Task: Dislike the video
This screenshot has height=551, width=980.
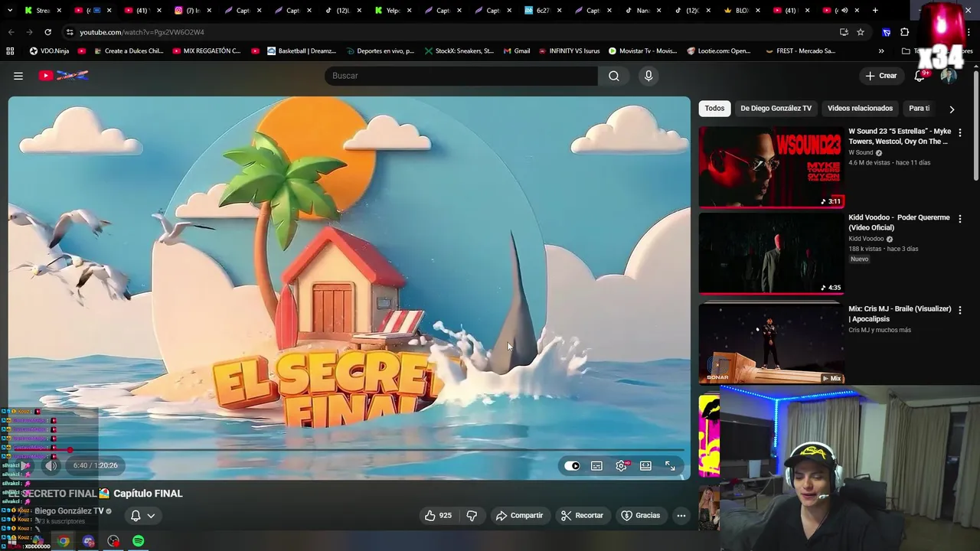Action: pyautogui.click(x=472, y=516)
